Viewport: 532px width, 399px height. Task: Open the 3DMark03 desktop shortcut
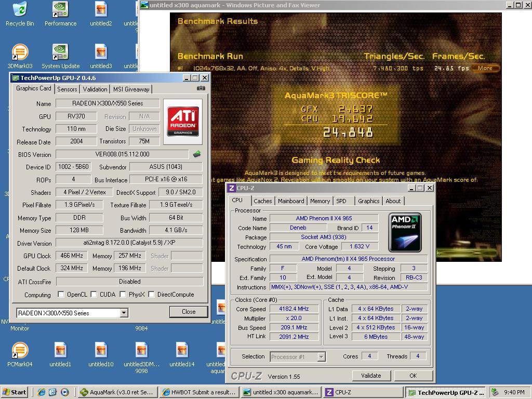[20, 57]
